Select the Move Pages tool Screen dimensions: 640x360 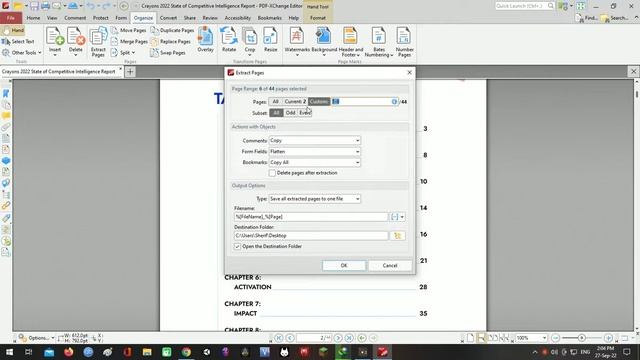[x=128, y=30]
